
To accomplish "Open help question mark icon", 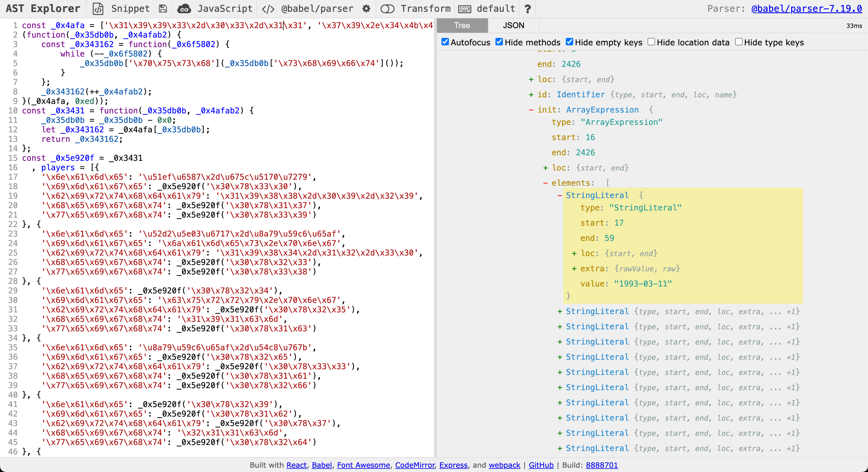I will 528,9.
